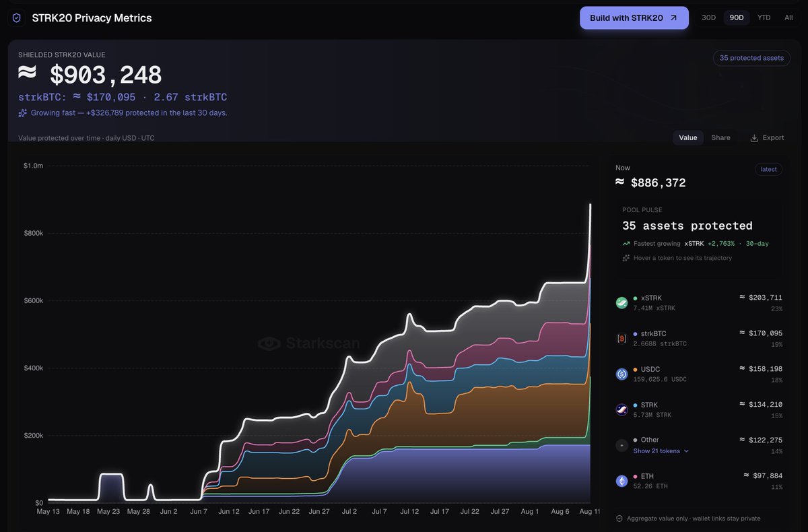Click the $1.0m y-axis label
This screenshot has width=808, height=532.
pyautogui.click(x=33, y=166)
